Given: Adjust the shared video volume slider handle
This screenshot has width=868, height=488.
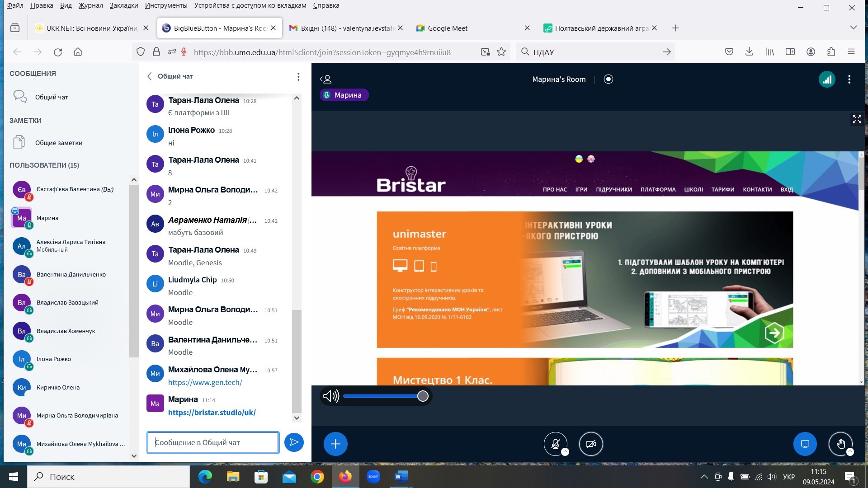Looking at the screenshot, I should (x=423, y=396).
